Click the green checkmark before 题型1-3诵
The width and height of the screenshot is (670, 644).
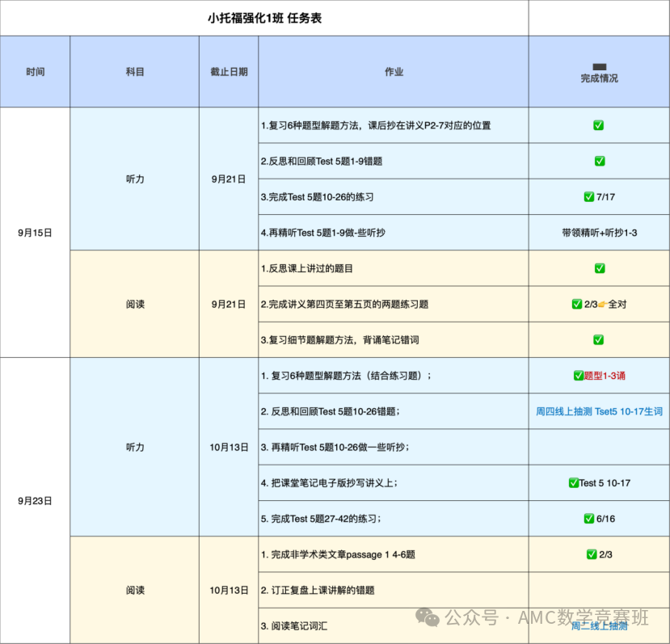click(x=578, y=375)
